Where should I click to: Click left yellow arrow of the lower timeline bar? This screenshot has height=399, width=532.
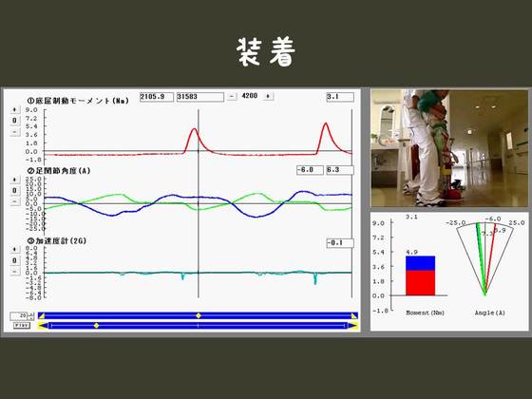click(43, 326)
